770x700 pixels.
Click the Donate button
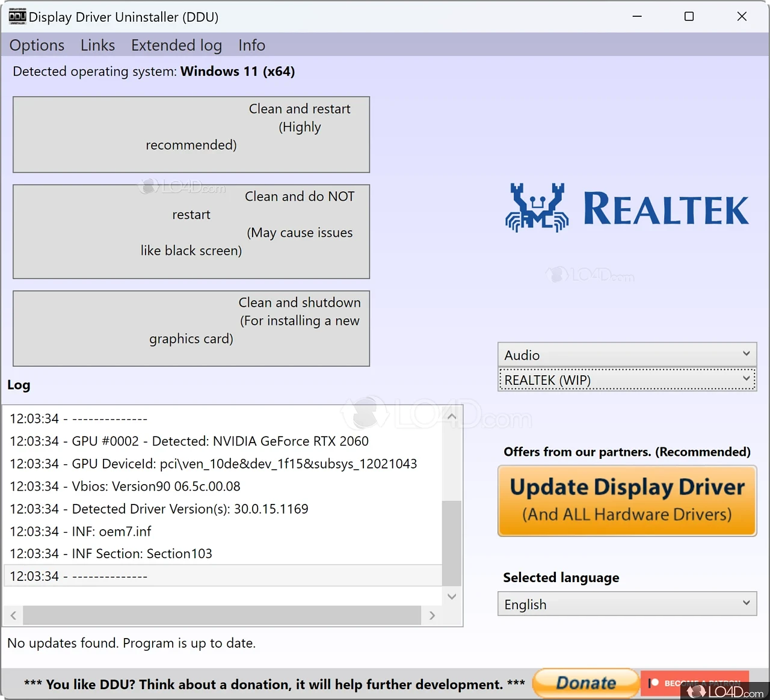(x=586, y=683)
